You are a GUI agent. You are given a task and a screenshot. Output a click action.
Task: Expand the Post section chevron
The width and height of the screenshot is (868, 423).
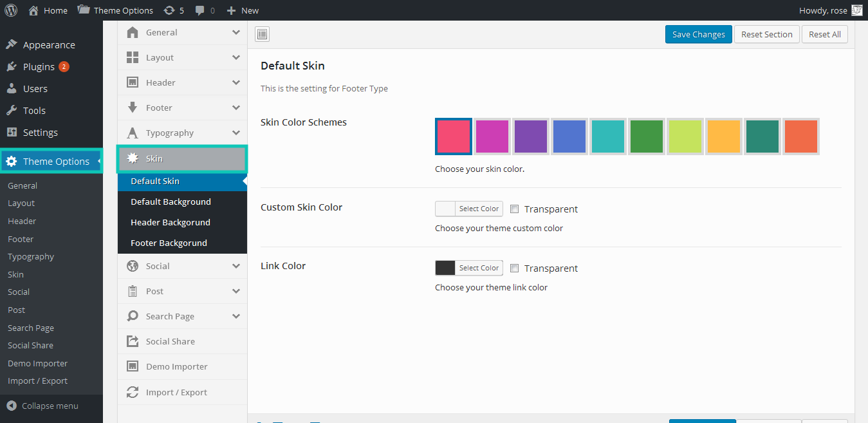(236, 291)
